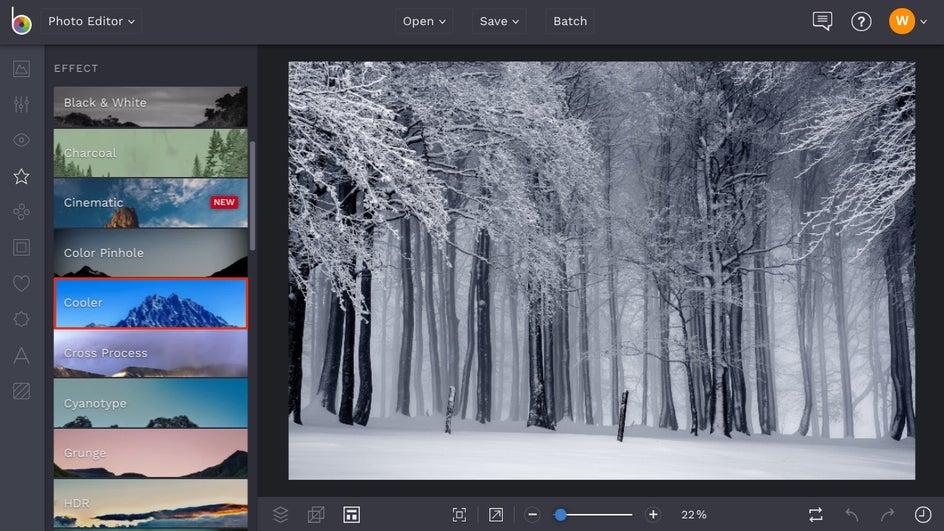Click the fit to screen icon

(x=459, y=515)
